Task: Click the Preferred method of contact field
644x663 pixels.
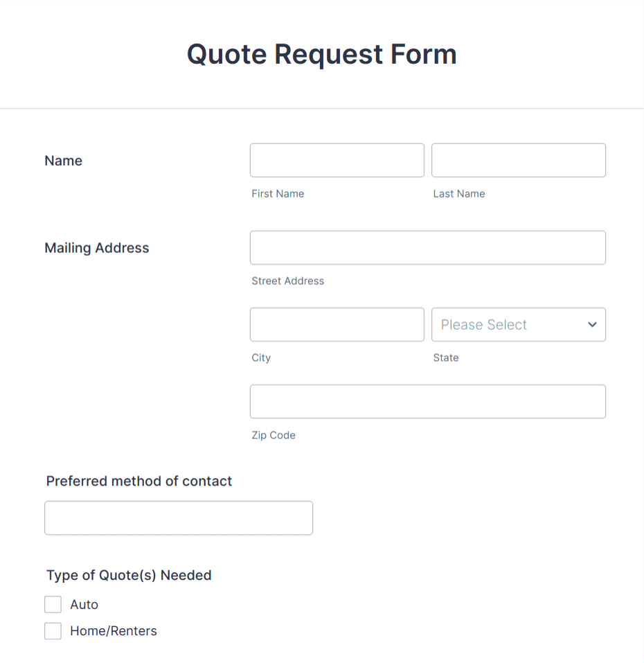Action: [178, 518]
